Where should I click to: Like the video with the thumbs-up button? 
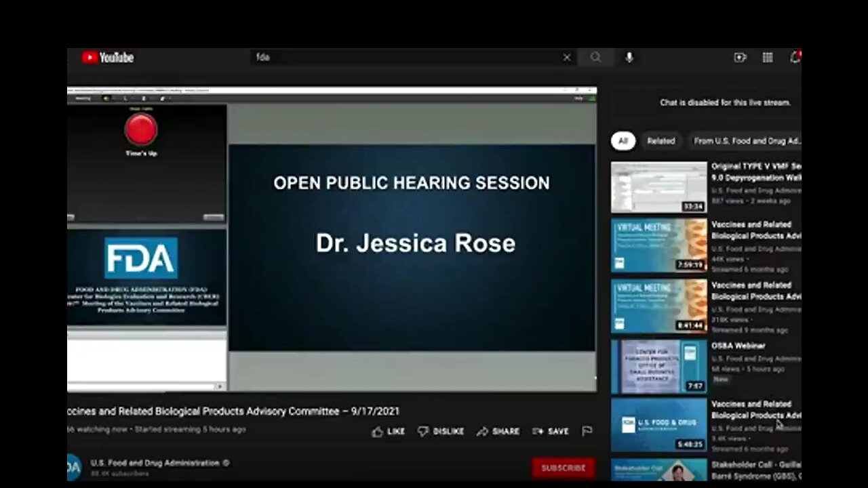(388, 431)
